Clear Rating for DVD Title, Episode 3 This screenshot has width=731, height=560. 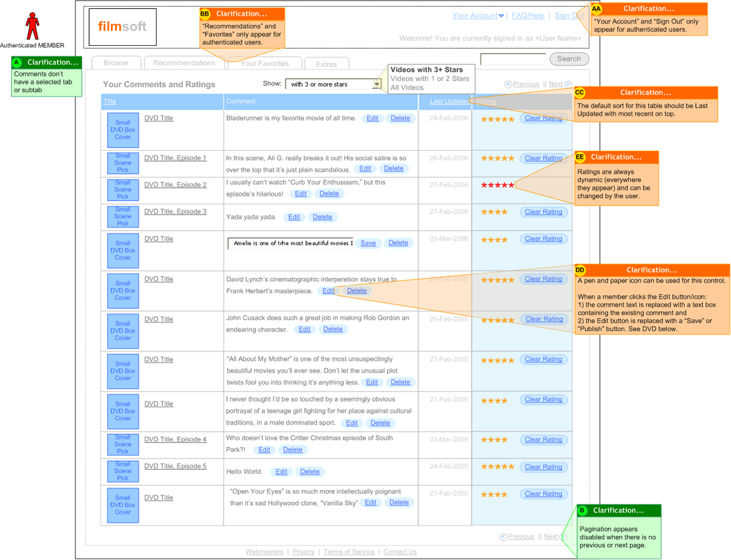click(x=544, y=212)
